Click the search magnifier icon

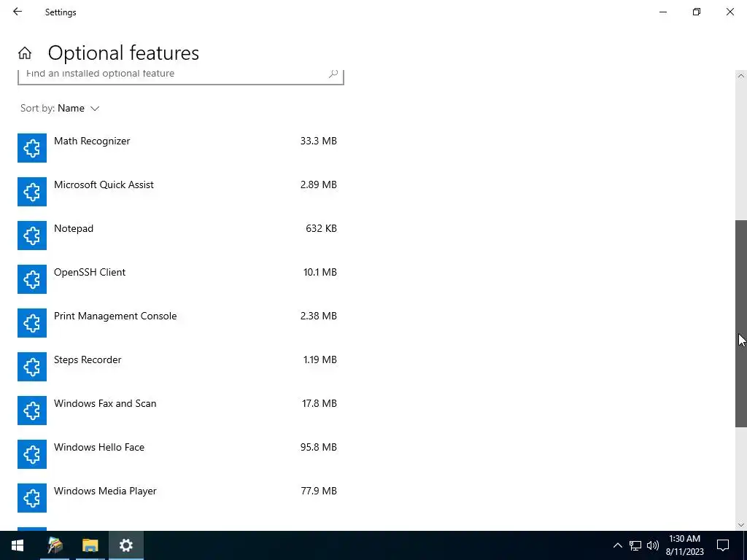coord(333,74)
